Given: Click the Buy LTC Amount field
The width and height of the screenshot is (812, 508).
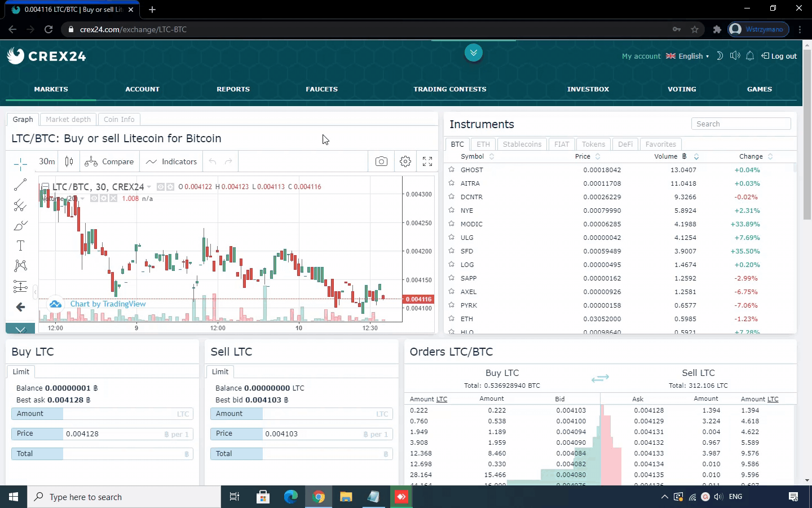Looking at the screenshot, I should pyautogui.click(x=102, y=414).
